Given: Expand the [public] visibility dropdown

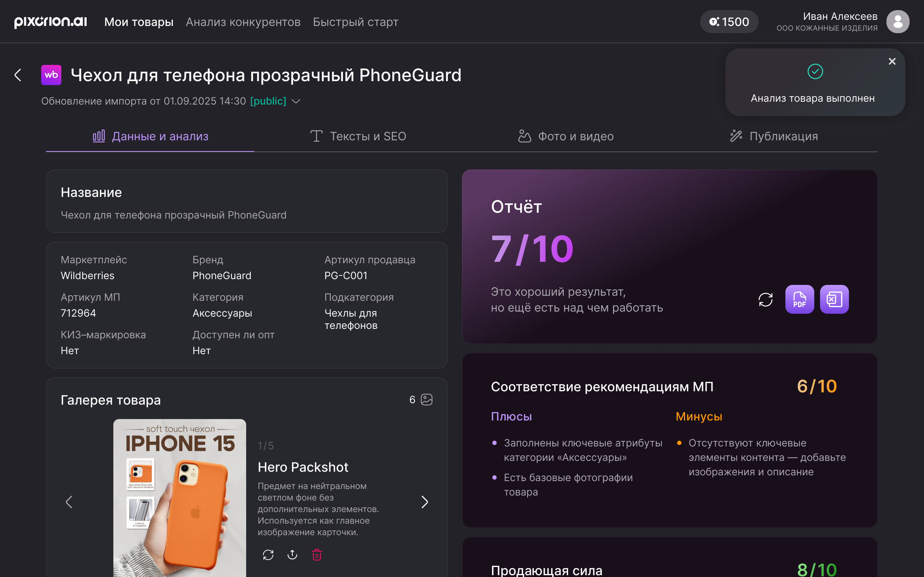Looking at the screenshot, I should (x=296, y=101).
